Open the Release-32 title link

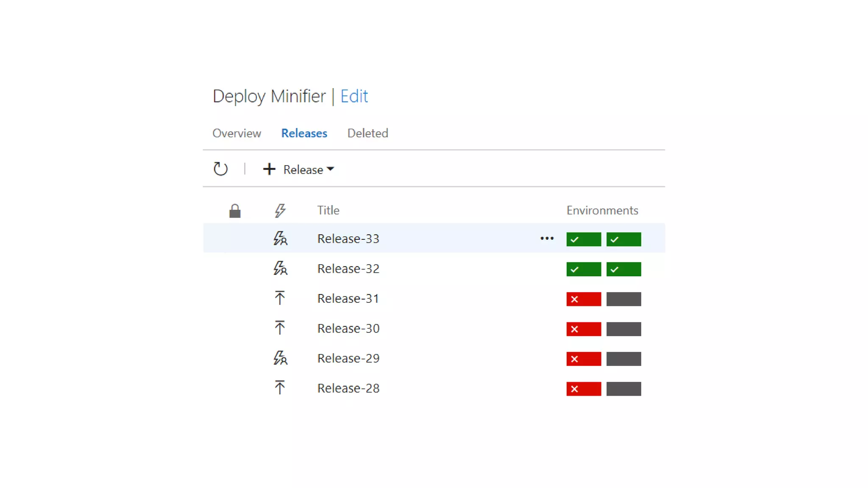click(348, 269)
